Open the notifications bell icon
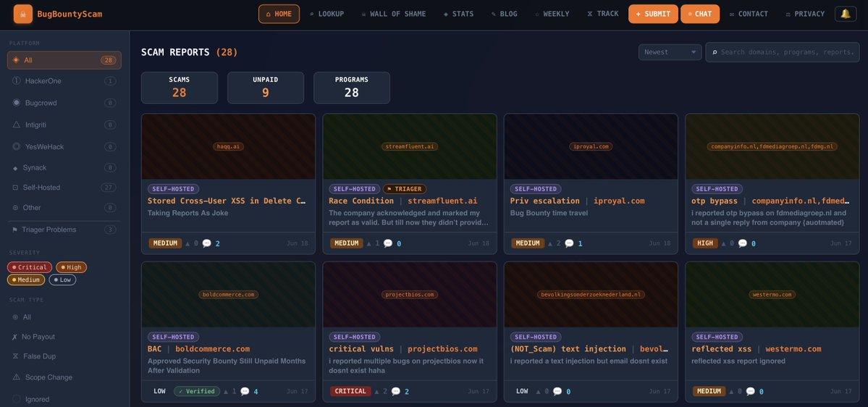Viewport: 868px width, 407px height. [x=846, y=14]
